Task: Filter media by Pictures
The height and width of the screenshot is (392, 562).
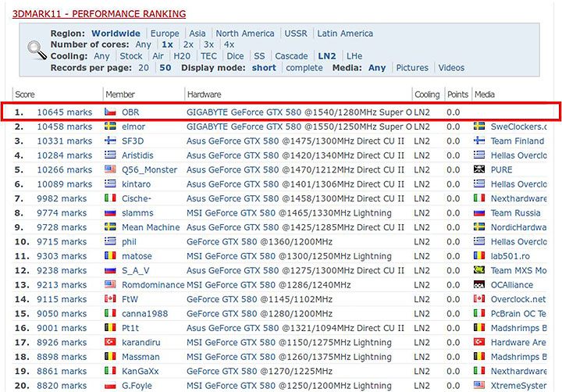Action: coord(412,67)
